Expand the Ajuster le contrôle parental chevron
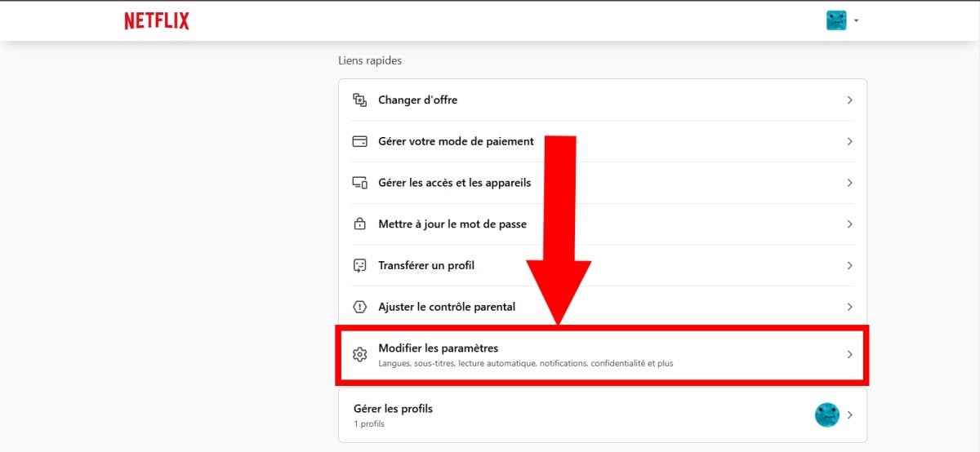This screenshot has height=452, width=980. 849,307
